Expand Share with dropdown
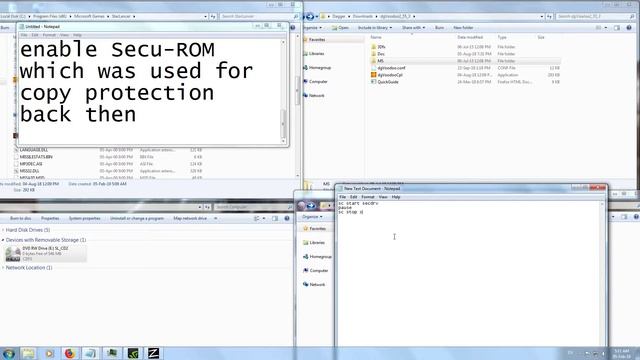Screen dimensions: 640x360 [x=413, y=28]
